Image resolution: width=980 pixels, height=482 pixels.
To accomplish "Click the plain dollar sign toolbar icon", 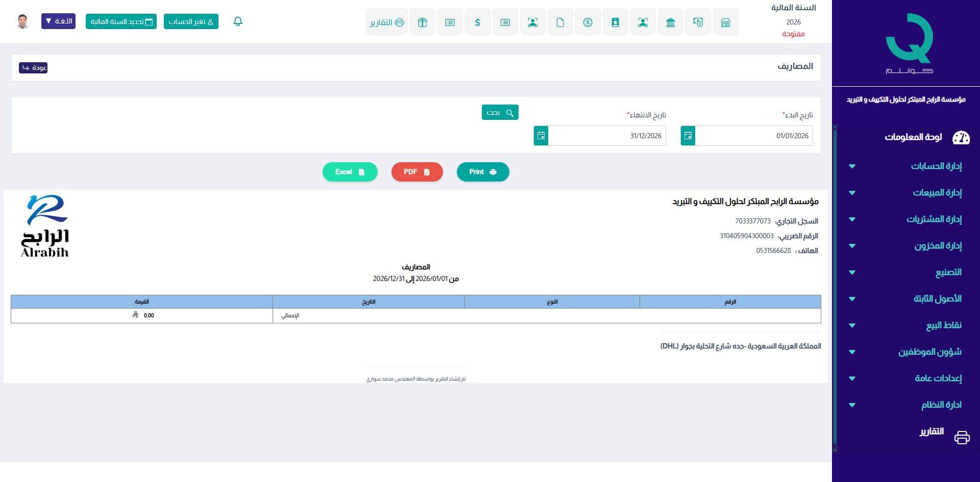I will (x=477, y=22).
